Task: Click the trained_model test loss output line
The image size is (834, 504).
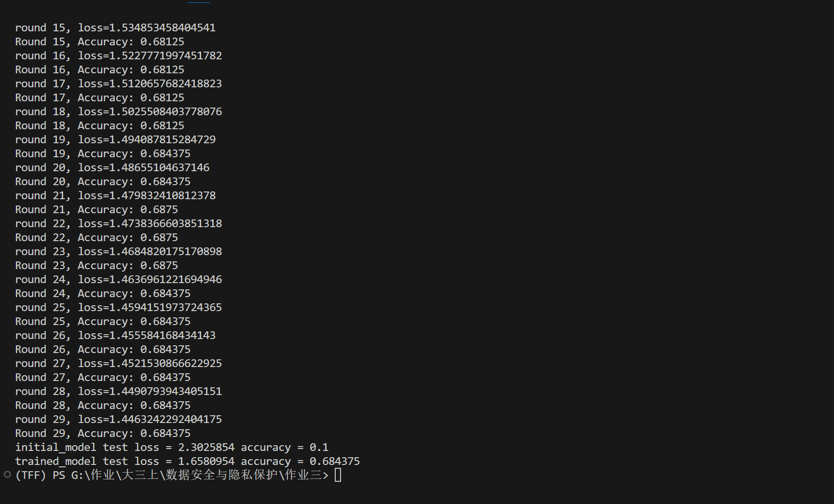Action: 187,461
